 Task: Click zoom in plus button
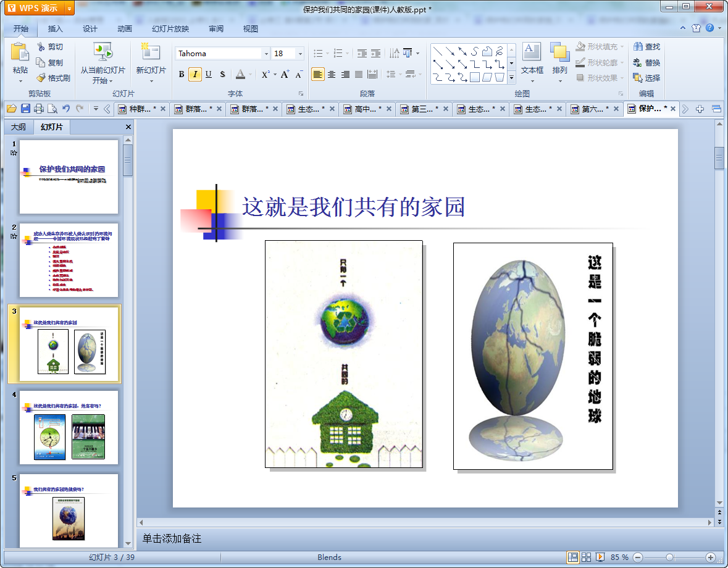click(710, 558)
